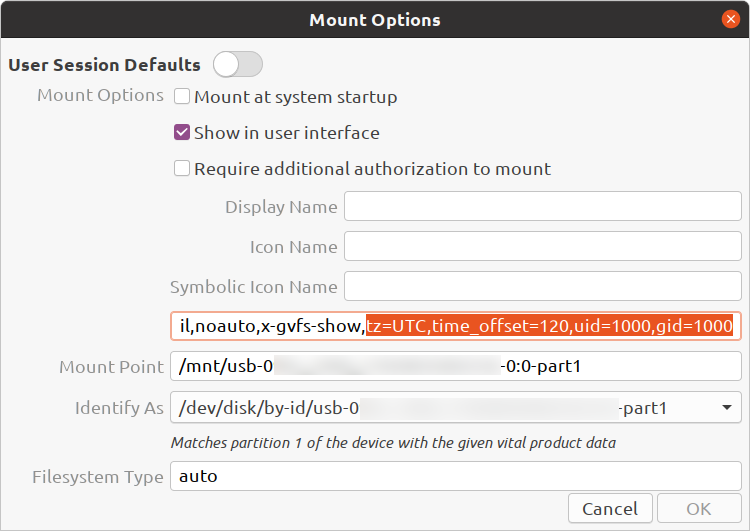This screenshot has height=531, width=750.
Task: Toggle the User Session Defaults switch
Action: (x=238, y=65)
